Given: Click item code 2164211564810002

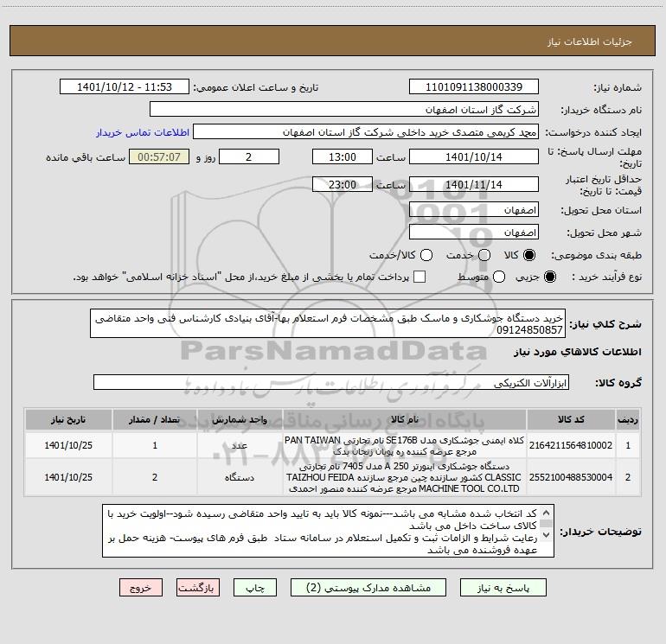Looking at the screenshot, I should 571,445.
